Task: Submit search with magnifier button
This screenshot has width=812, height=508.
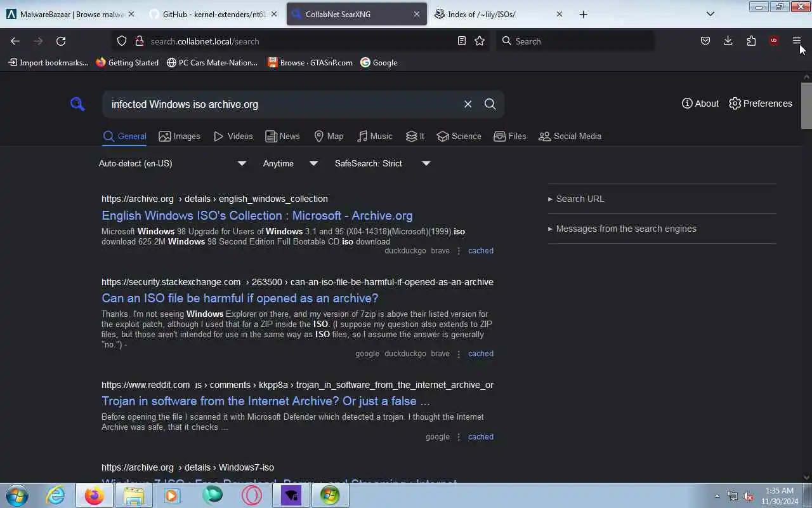Action: (x=490, y=104)
